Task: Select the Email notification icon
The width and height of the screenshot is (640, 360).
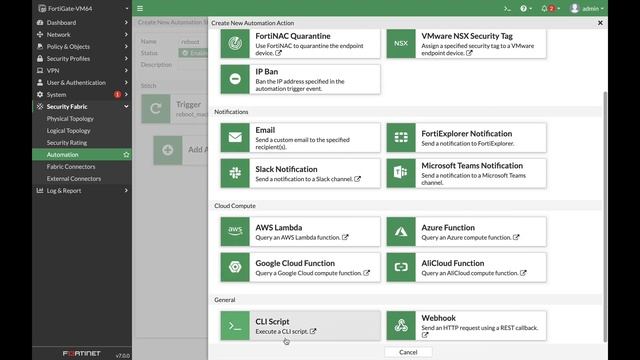Action: click(235, 138)
